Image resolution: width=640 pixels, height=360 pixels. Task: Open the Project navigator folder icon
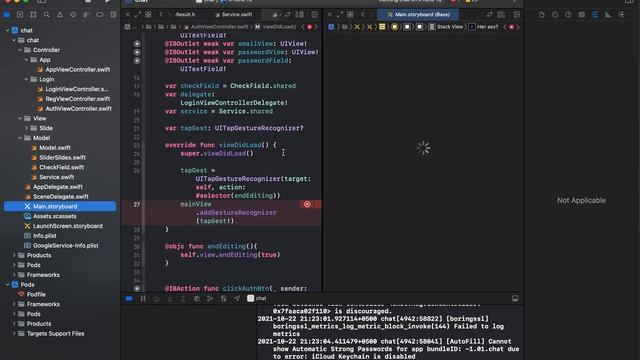(x=7, y=15)
